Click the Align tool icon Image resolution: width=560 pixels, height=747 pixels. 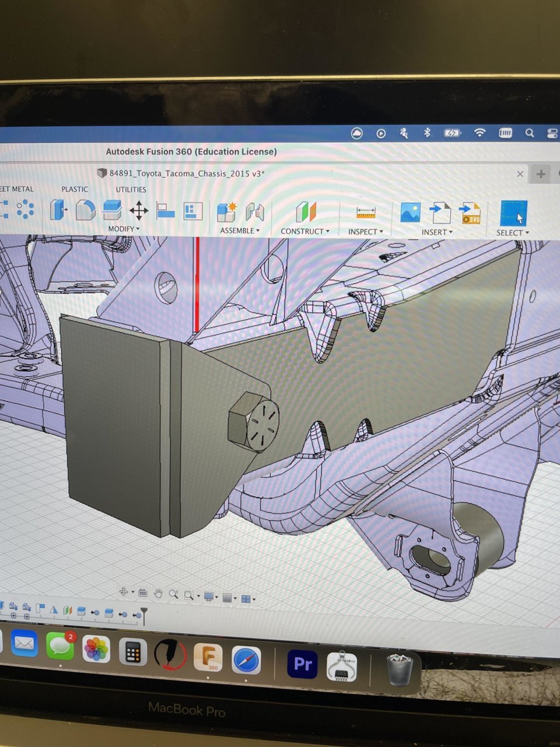pyautogui.click(x=166, y=211)
